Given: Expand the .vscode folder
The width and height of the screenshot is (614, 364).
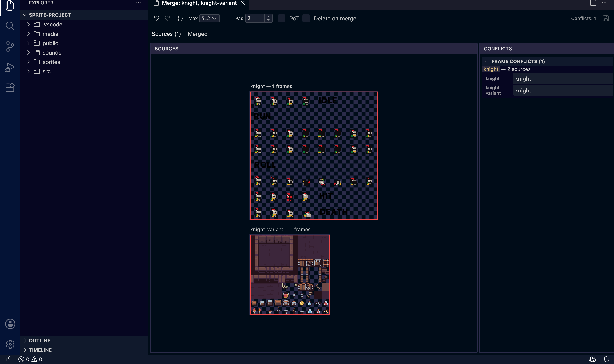Looking at the screenshot, I should (x=28, y=24).
